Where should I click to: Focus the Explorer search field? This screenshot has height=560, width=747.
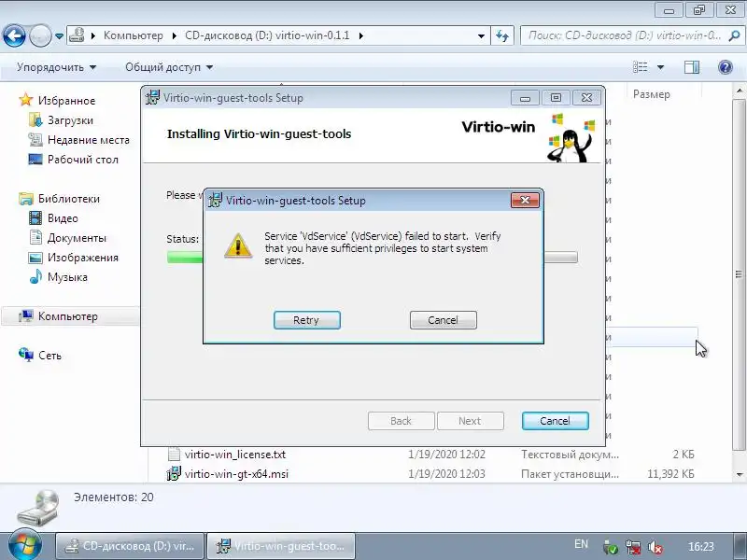tap(624, 35)
